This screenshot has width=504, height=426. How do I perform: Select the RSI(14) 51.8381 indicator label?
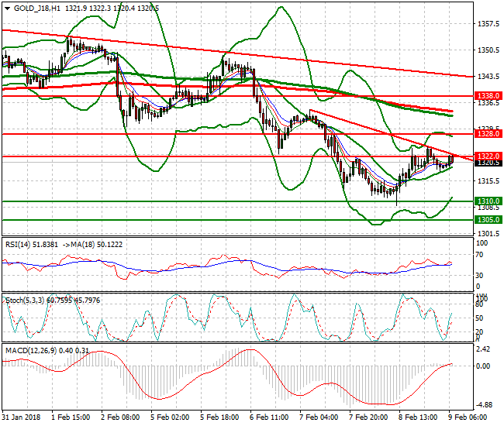click(32, 245)
